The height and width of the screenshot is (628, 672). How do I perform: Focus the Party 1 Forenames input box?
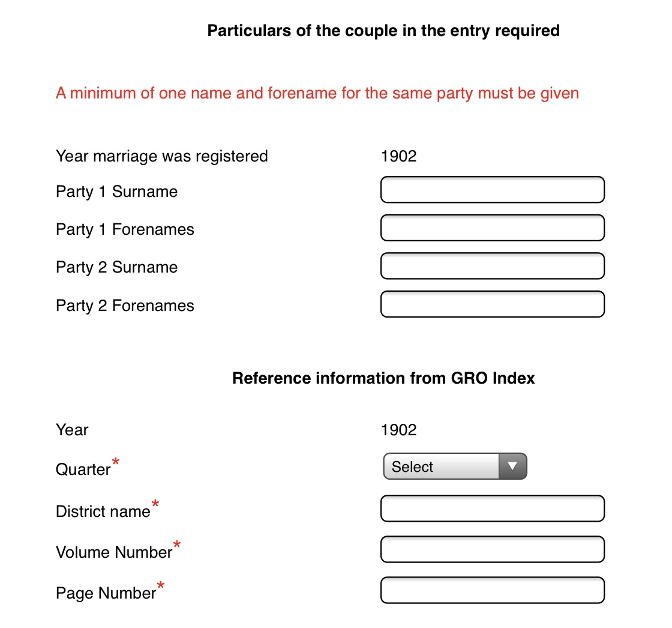[x=492, y=228]
